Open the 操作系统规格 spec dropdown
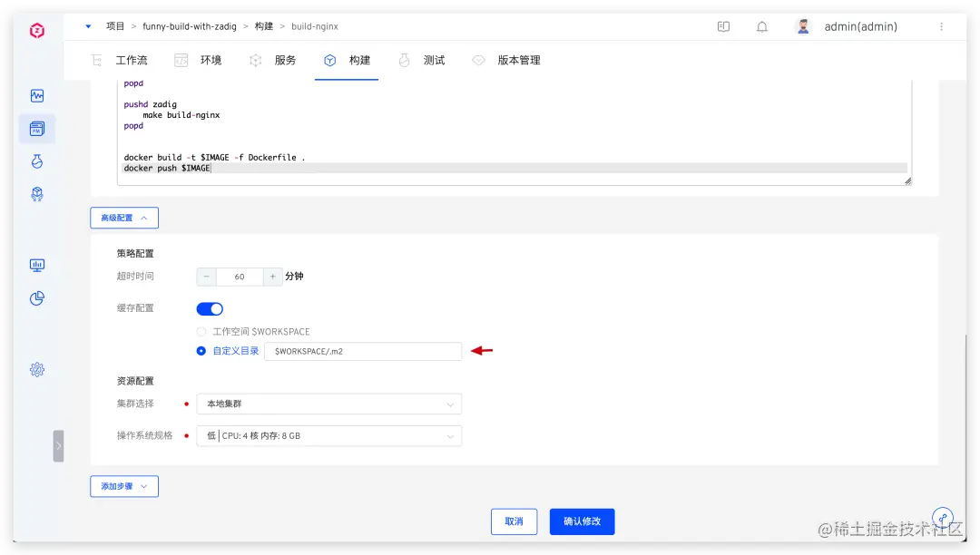The image size is (980, 555). 328,435
